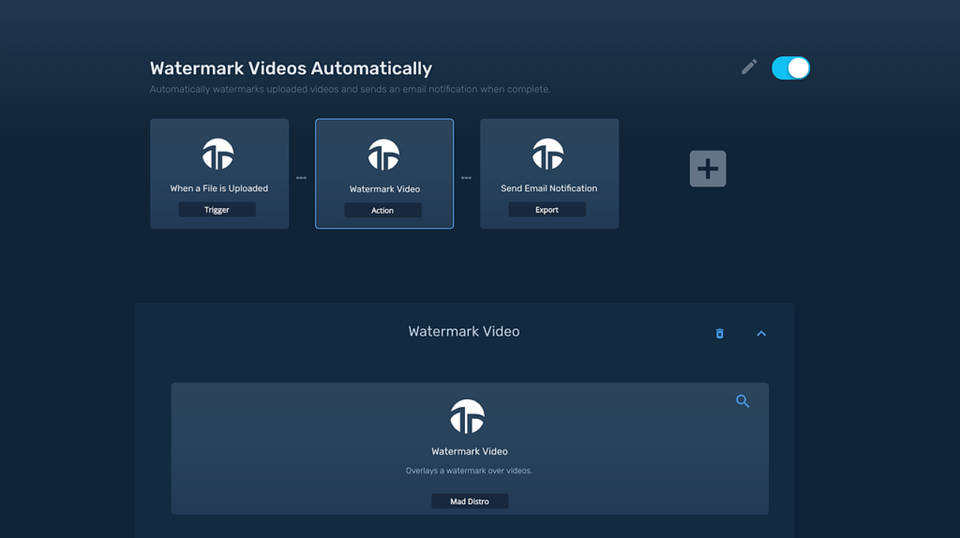This screenshot has width=960, height=538.
Task: Click the logo icon in the Send Email Notification card
Action: point(548,154)
